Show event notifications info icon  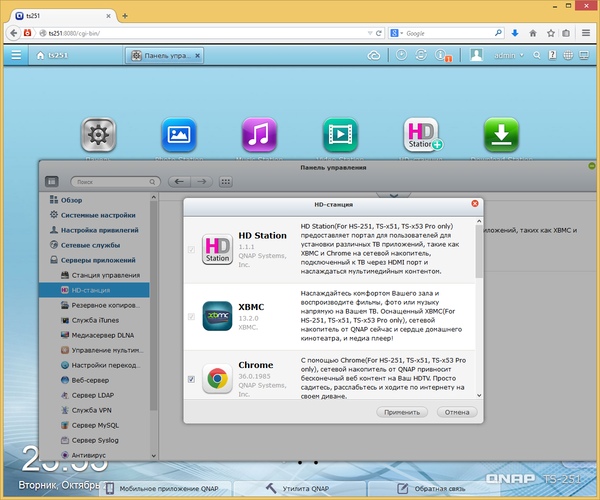pos(443,56)
